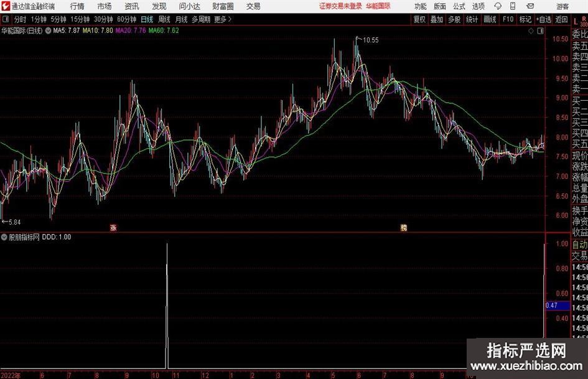Open the 市场 menu
Image resolution: width=588 pixels, height=379 pixels.
coord(105,6)
